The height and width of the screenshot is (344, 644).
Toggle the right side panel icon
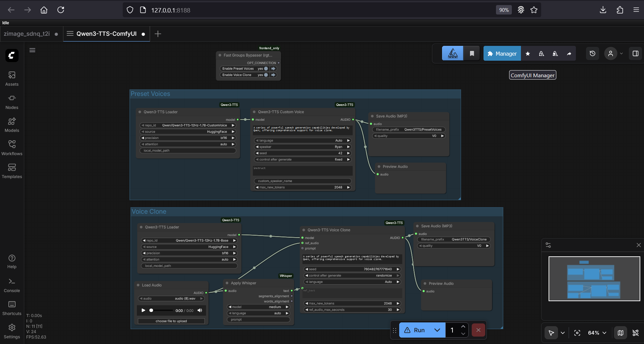tap(636, 53)
